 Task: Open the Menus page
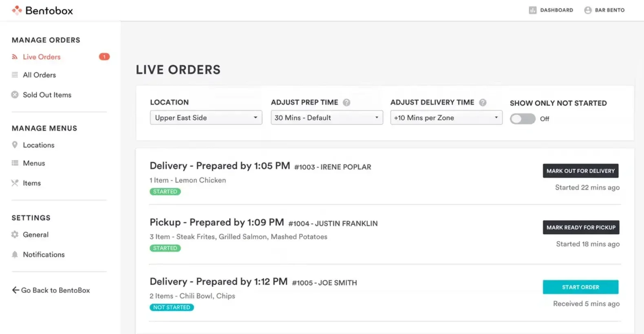(x=34, y=163)
